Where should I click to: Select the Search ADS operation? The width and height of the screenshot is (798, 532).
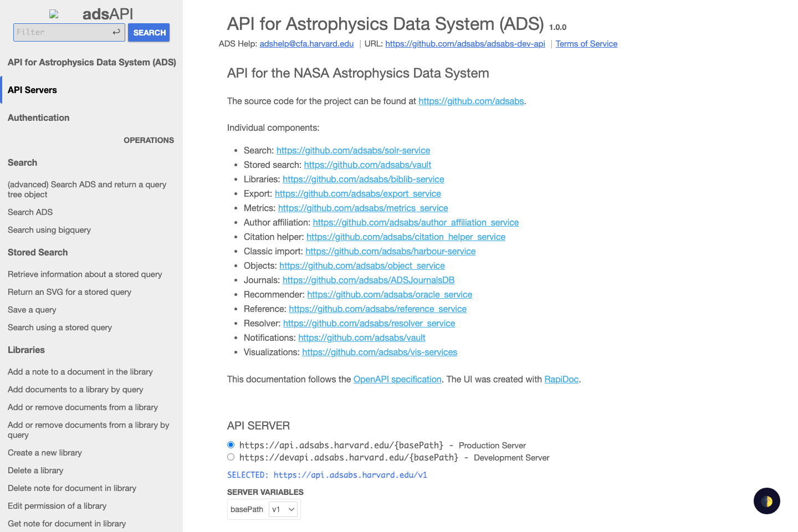[x=30, y=212]
